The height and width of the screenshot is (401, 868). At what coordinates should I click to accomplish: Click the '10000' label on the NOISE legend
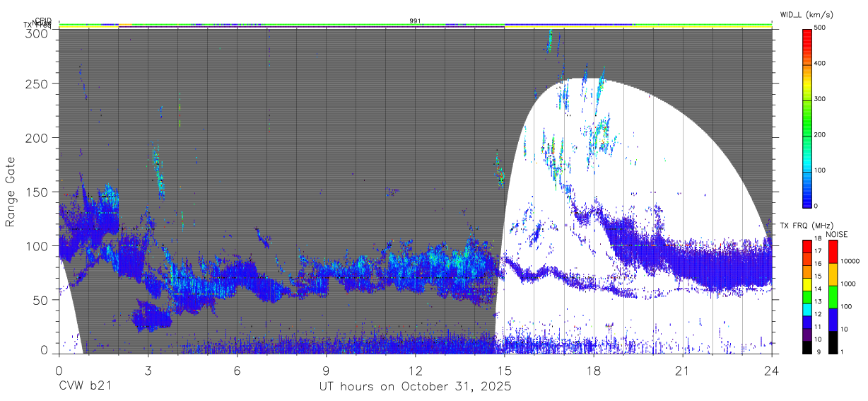point(850,261)
